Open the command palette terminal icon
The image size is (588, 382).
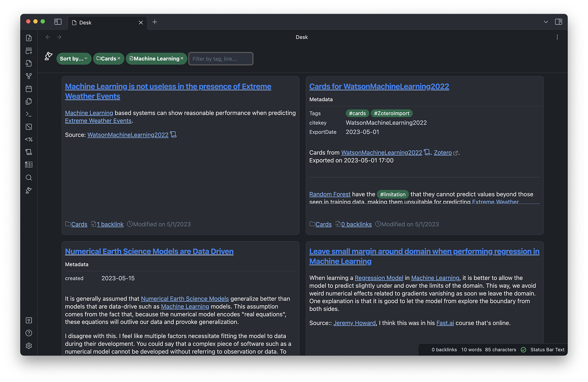29,114
